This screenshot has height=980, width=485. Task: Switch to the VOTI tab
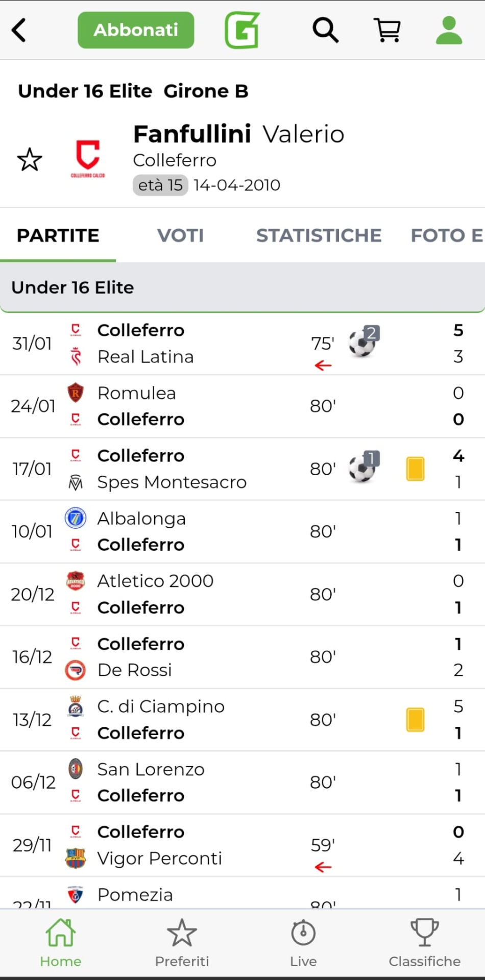click(x=180, y=235)
